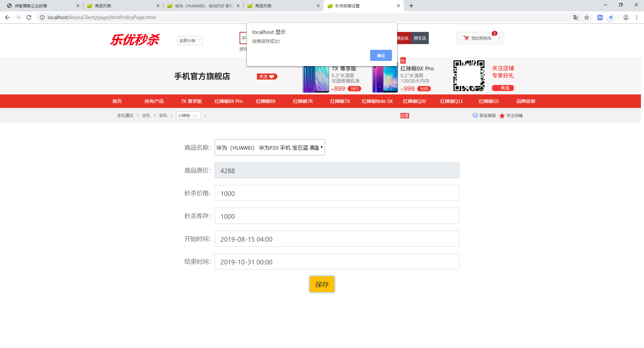Image resolution: width=644 pixels, height=348 pixels.
Task: Open 7X 尊享版 nav item
Action: 191,101
